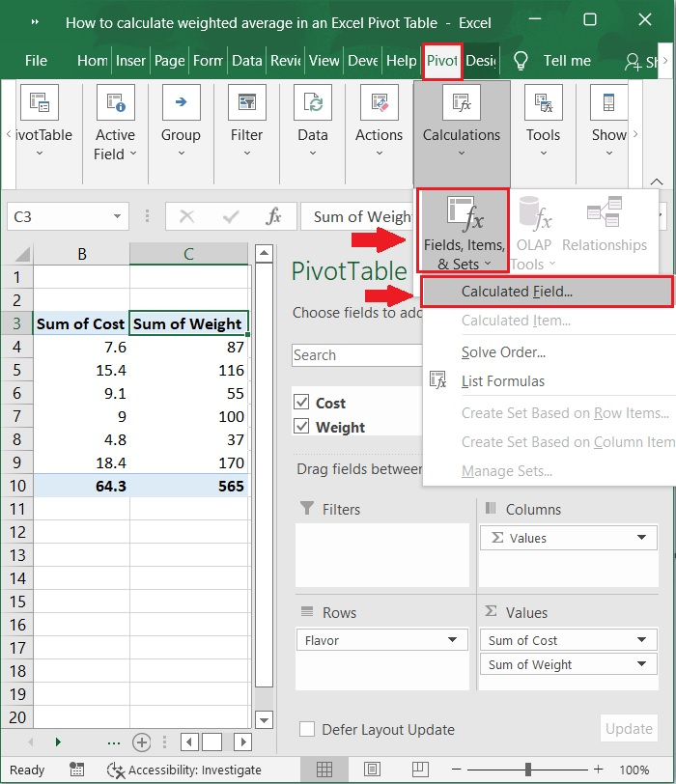Click the Update button
This screenshot has width=676, height=784.
629,729
